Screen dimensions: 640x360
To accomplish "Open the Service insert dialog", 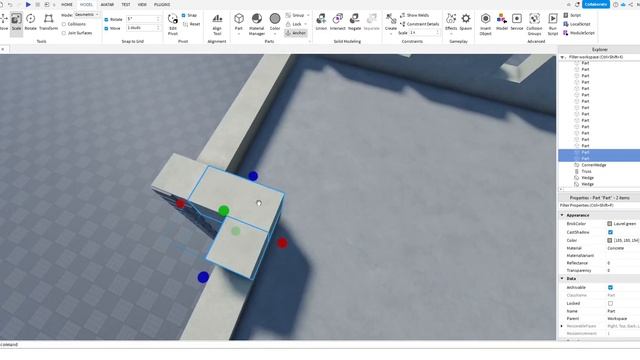I will [x=517, y=22].
